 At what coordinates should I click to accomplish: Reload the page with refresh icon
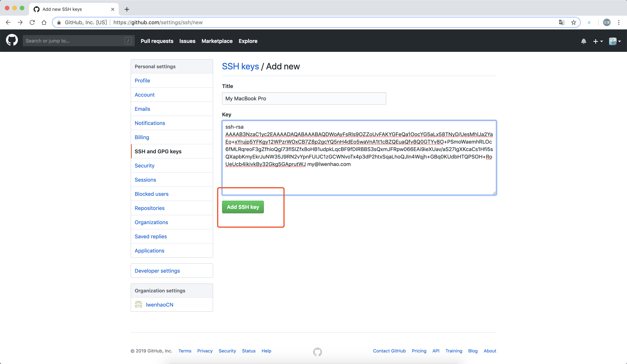[x=32, y=22]
